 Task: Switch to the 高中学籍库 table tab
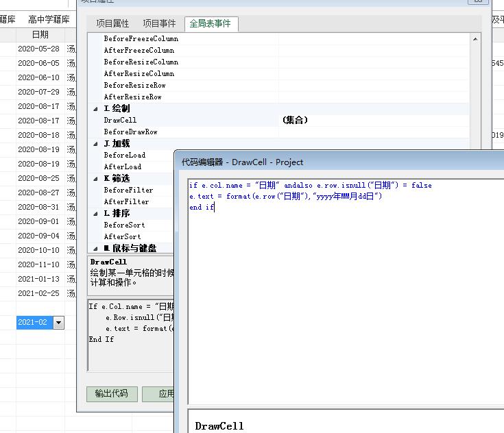point(49,19)
